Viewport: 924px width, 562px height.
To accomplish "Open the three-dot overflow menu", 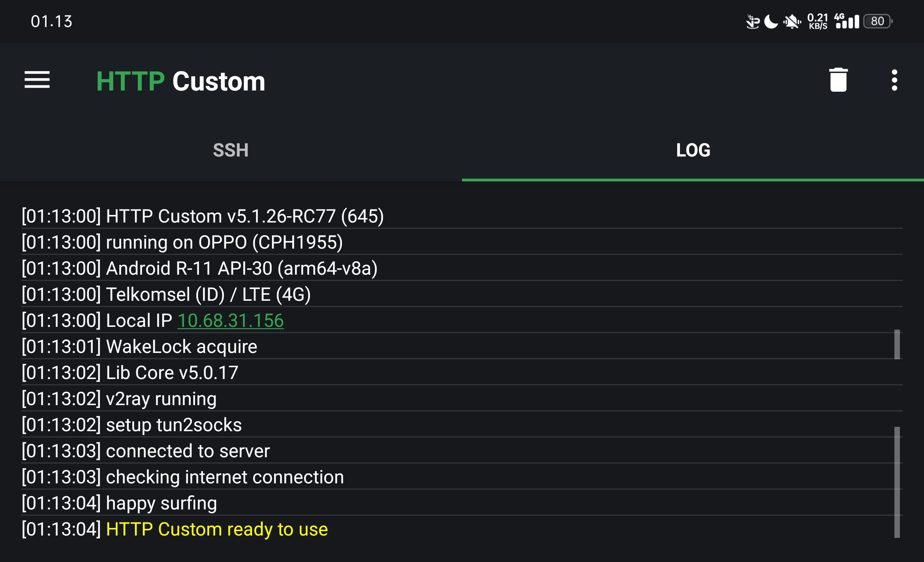I will coord(894,80).
